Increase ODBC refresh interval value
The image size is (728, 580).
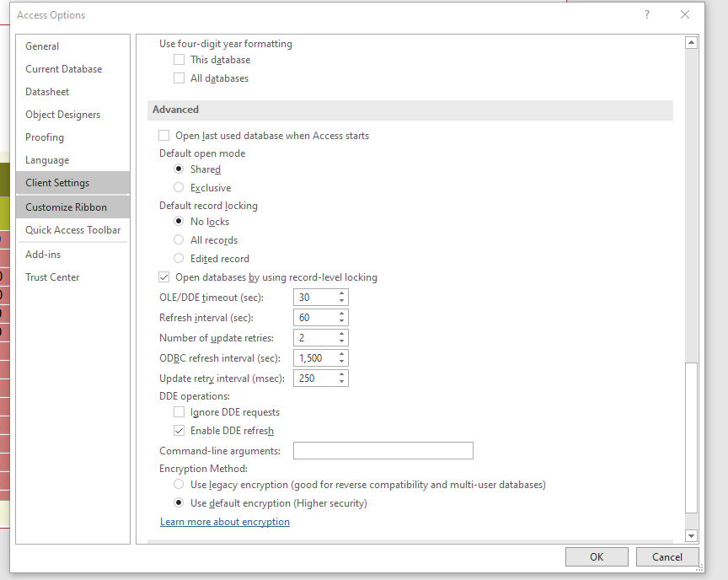point(342,354)
